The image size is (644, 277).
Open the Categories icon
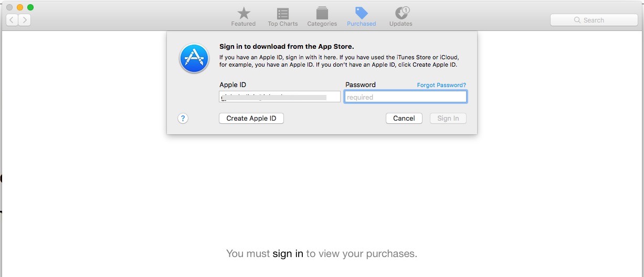(x=322, y=13)
